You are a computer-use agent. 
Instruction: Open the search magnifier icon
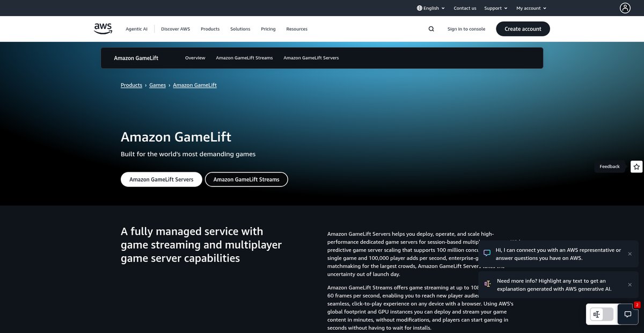[431, 29]
